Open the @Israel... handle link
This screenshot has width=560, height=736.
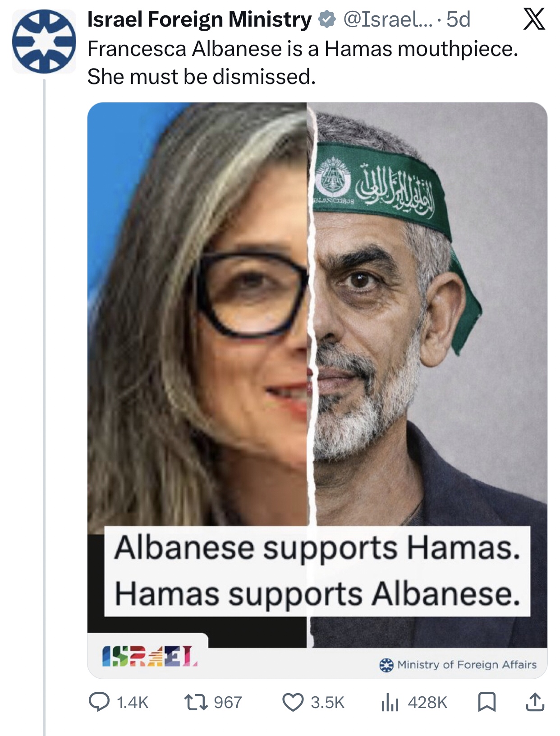(387, 19)
